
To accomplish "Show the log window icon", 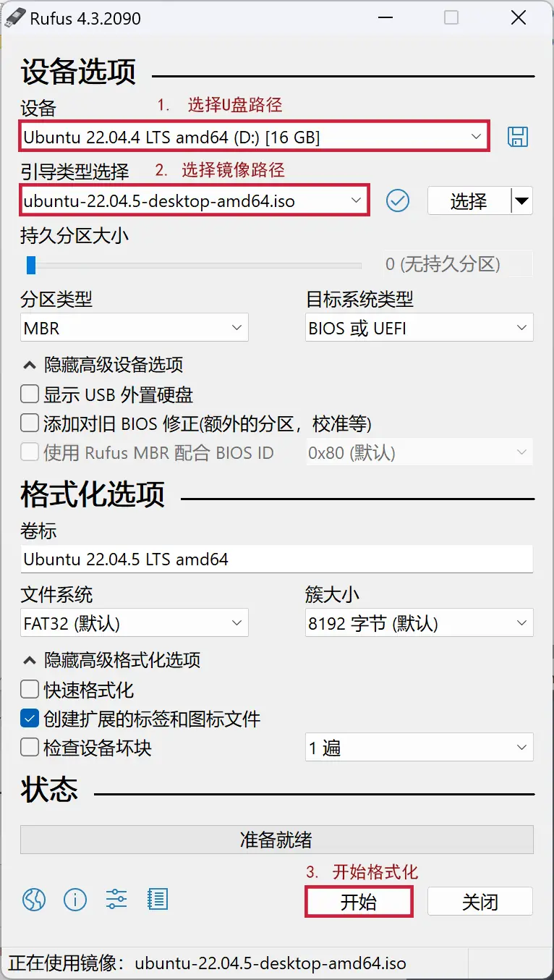I will [x=157, y=900].
